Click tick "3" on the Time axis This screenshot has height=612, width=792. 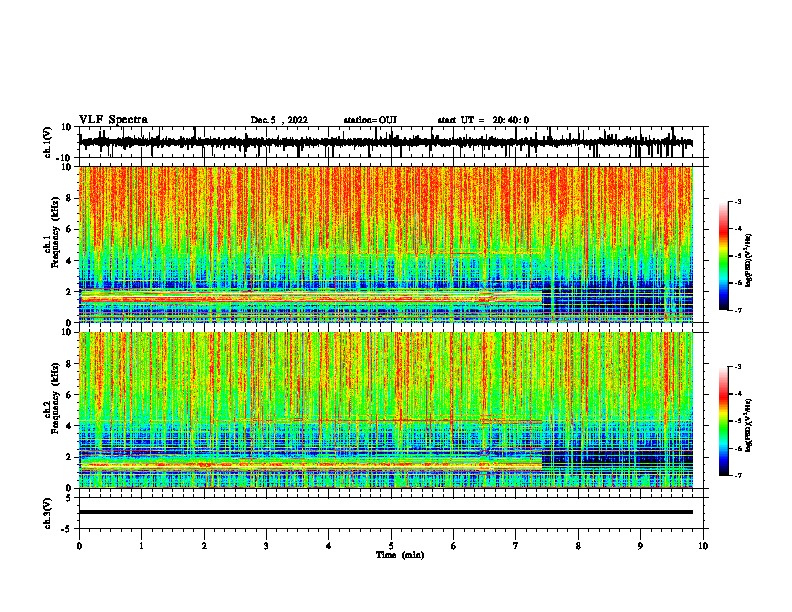[x=266, y=546]
